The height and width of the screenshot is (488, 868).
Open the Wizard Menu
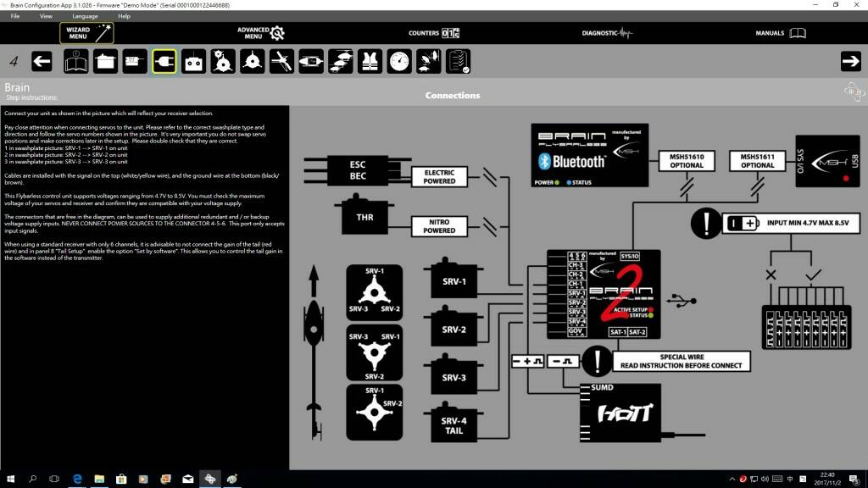click(x=86, y=33)
